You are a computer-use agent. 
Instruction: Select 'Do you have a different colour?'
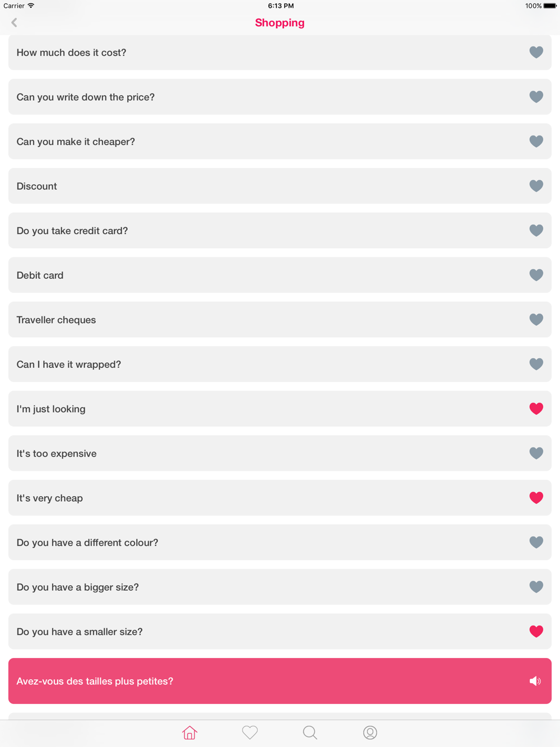click(280, 542)
